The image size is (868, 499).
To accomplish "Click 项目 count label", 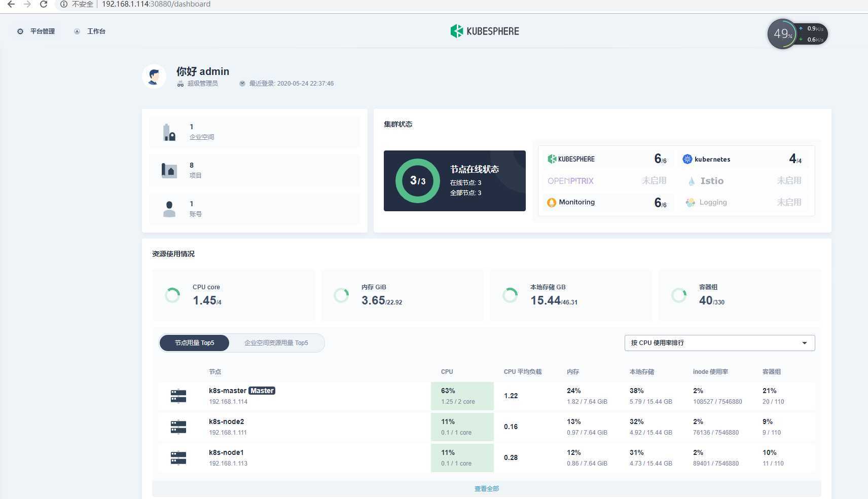I will point(196,176).
